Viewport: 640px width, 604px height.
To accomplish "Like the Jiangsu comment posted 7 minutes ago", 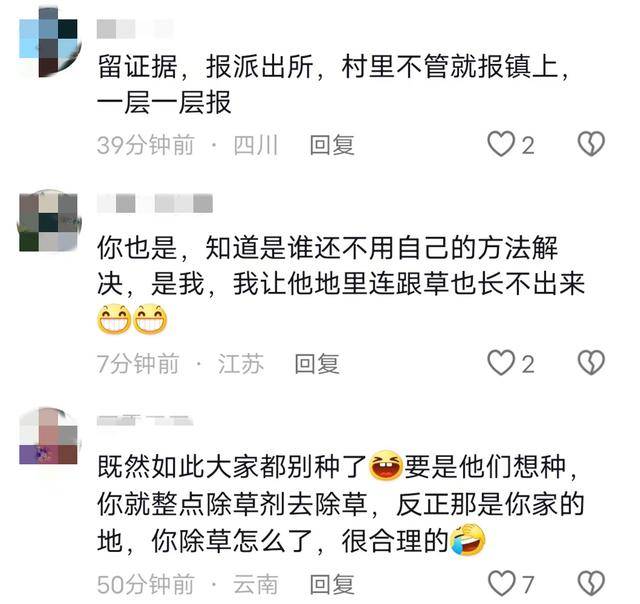I will [501, 363].
